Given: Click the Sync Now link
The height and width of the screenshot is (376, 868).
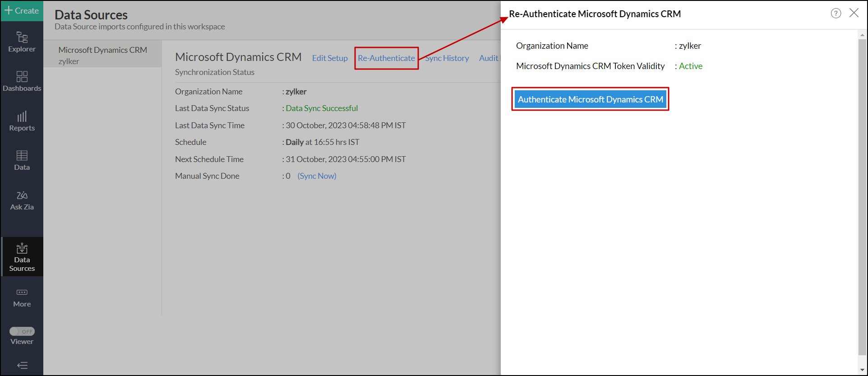Looking at the screenshot, I should point(317,176).
